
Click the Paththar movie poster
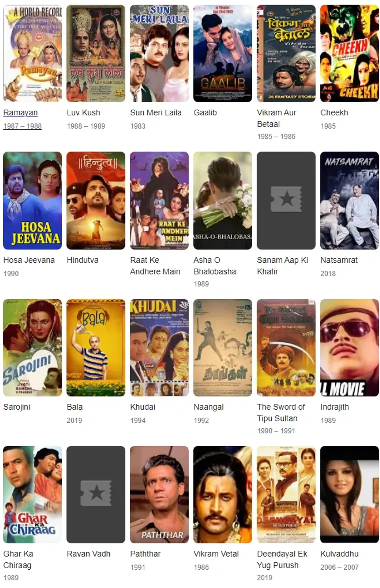pos(159,495)
